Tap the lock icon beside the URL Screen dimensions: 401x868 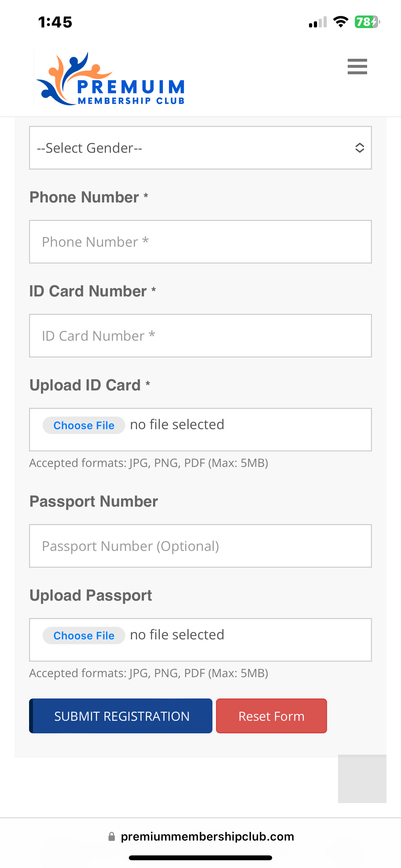tap(111, 836)
